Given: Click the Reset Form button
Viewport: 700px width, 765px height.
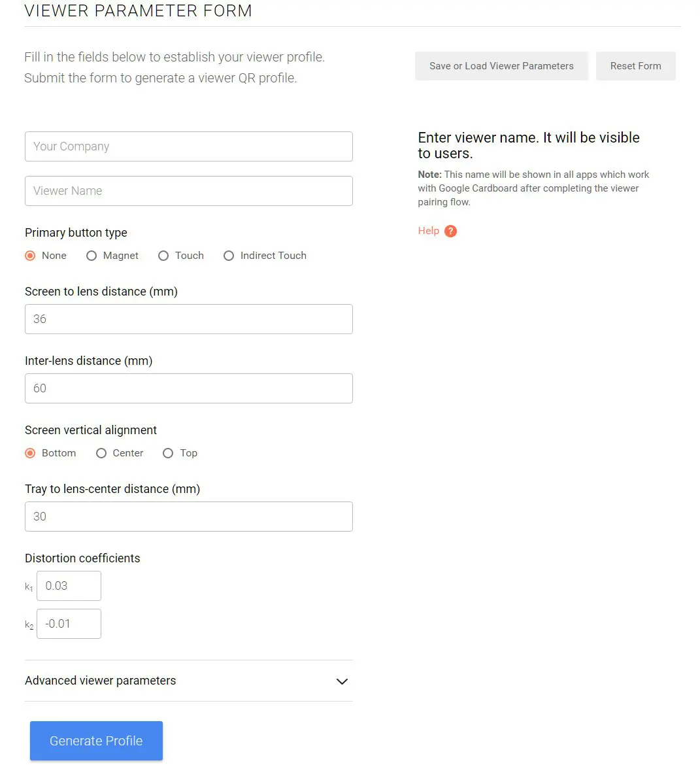Looking at the screenshot, I should tap(635, 66).
